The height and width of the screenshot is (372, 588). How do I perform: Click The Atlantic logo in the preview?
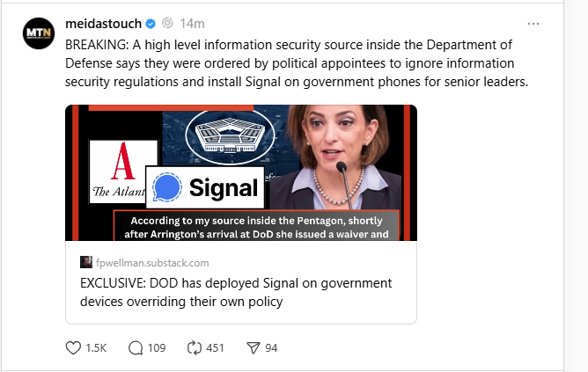(x=123, y=171)
